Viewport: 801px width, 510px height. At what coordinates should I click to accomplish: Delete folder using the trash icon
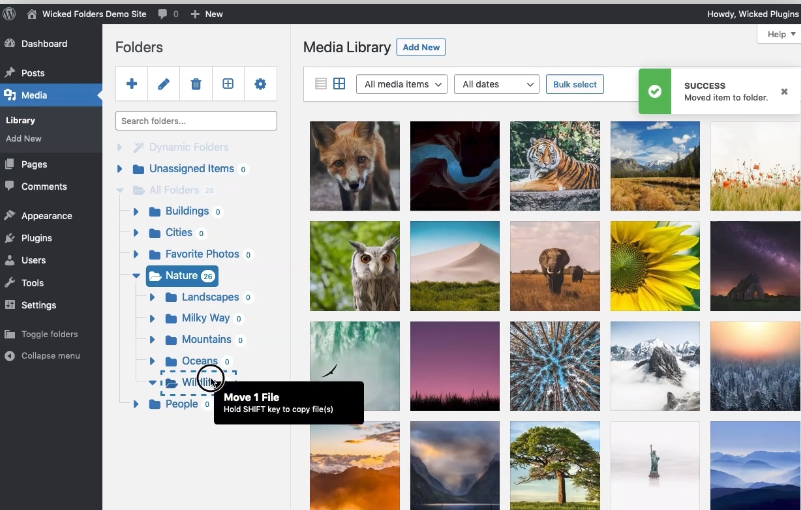(x=196, y=84)
